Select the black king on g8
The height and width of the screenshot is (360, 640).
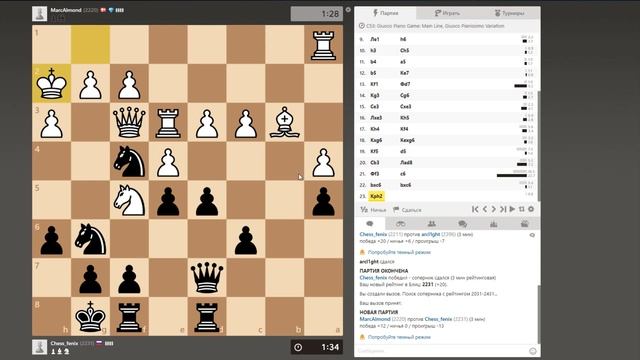90,316
